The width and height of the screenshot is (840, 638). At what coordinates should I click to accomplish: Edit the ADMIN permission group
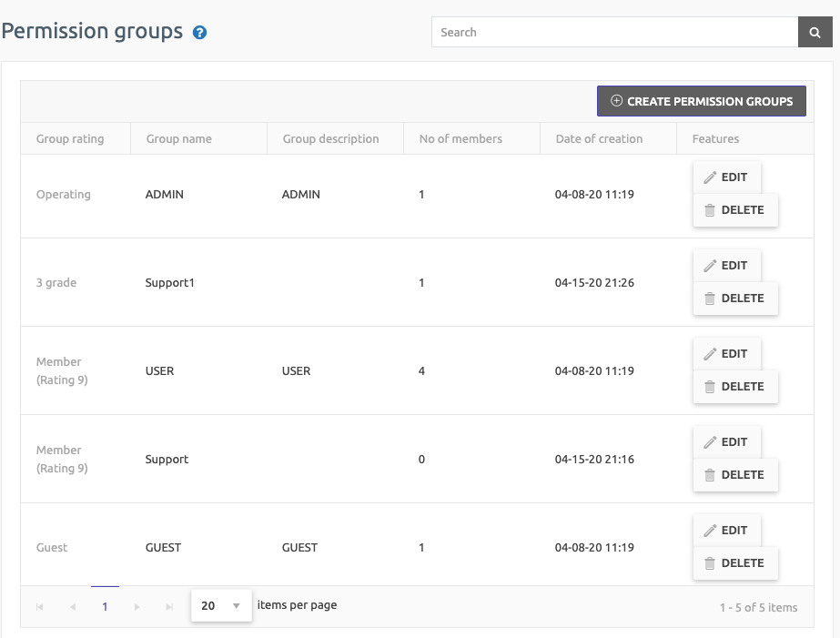726,177
